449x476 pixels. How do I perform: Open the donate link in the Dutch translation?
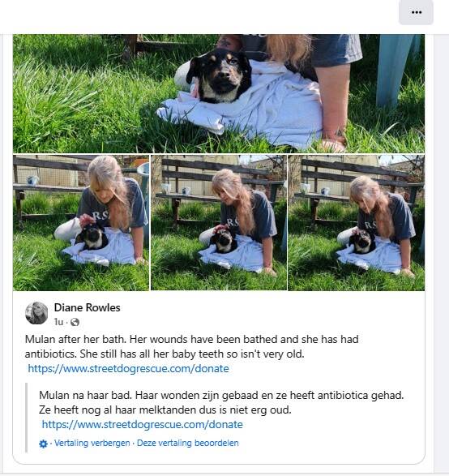143,424
